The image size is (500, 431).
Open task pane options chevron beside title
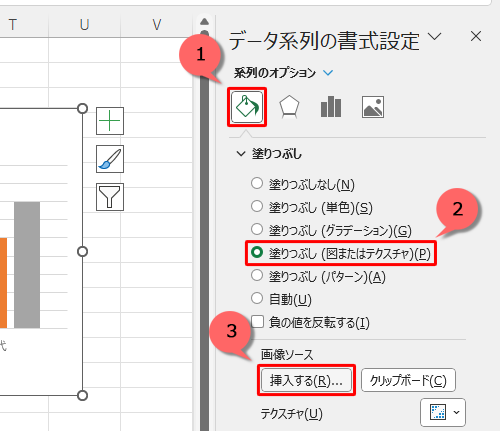click(435, 36)
